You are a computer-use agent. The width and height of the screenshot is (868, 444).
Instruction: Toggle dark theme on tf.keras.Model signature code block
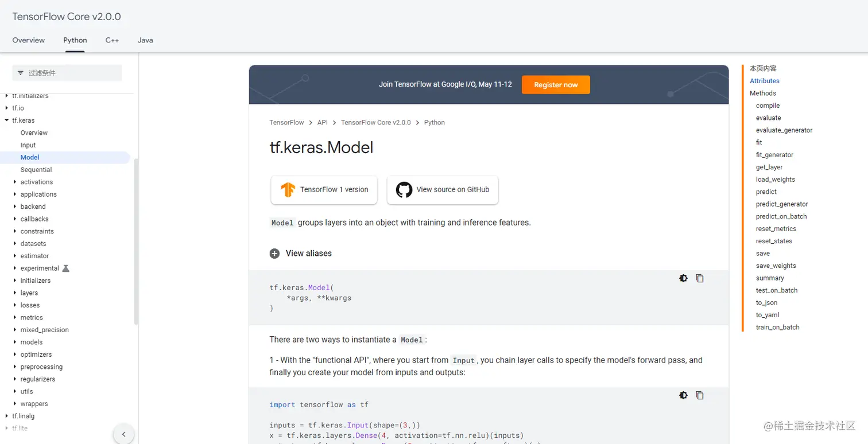point(683,278)
